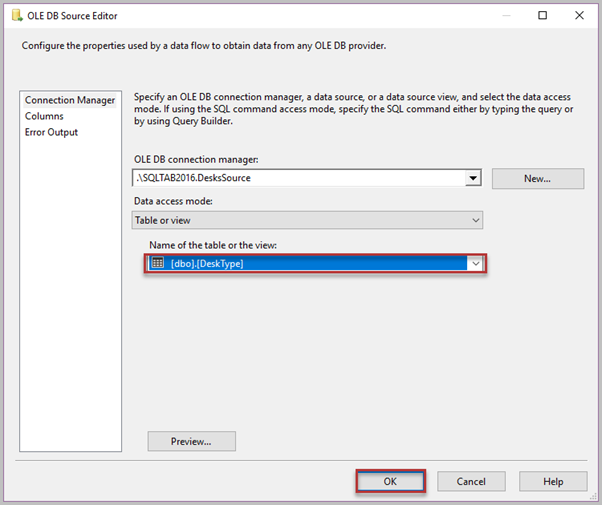Click the Cancel button

[471, 482]
